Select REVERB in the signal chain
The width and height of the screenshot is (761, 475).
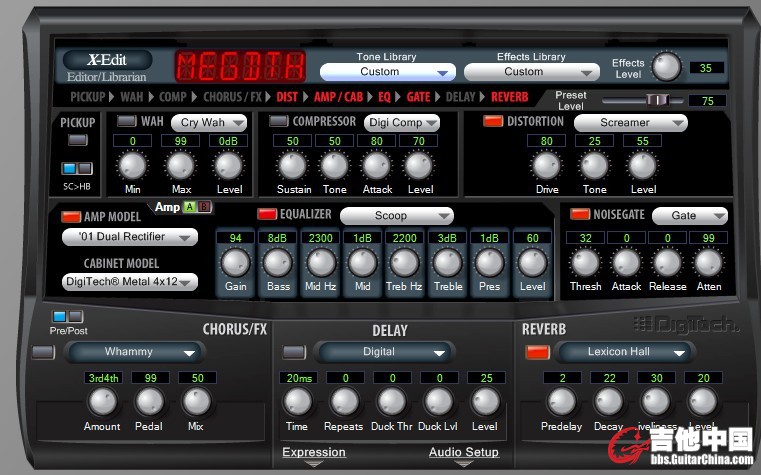coord(510,97)
